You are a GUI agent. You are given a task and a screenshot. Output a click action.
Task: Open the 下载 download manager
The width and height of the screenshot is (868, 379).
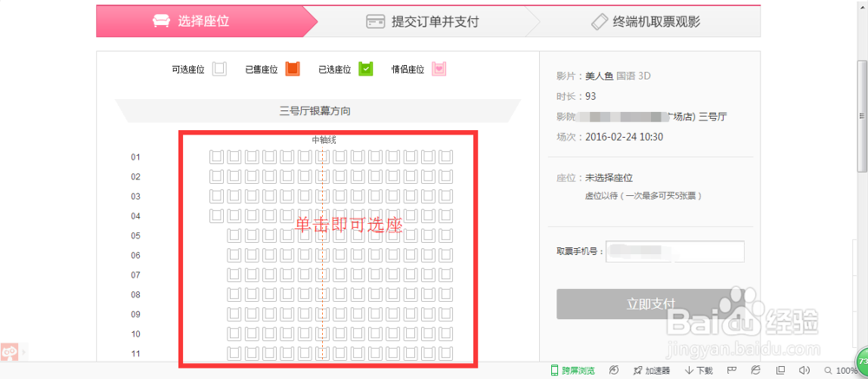pyautogui.click(x=699, y=370)
